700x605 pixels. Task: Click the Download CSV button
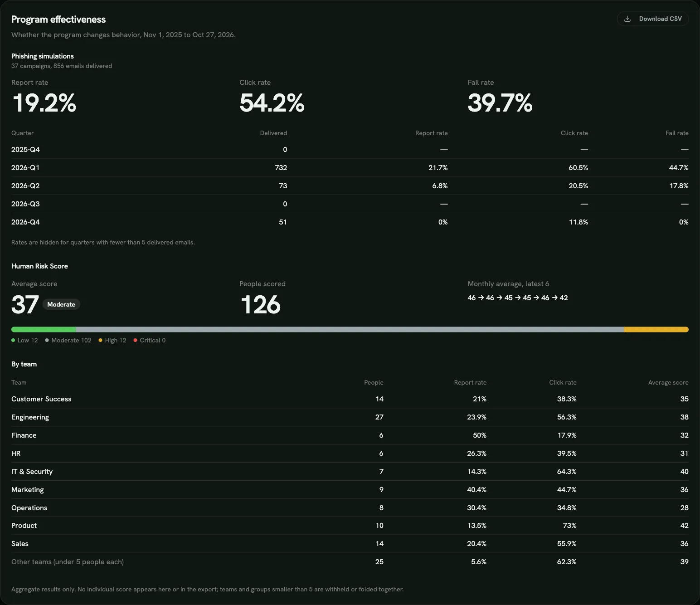point(652,19)
